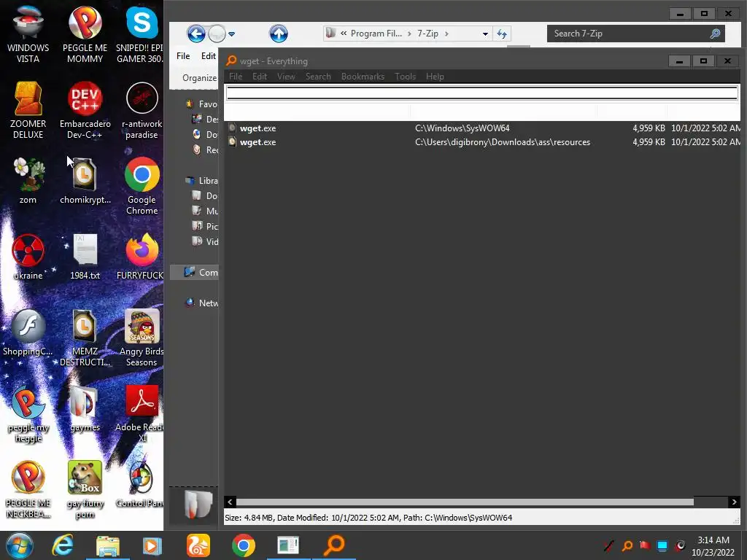Click the Everything search input box
The image size is (747, 560).
click(481, 93)
